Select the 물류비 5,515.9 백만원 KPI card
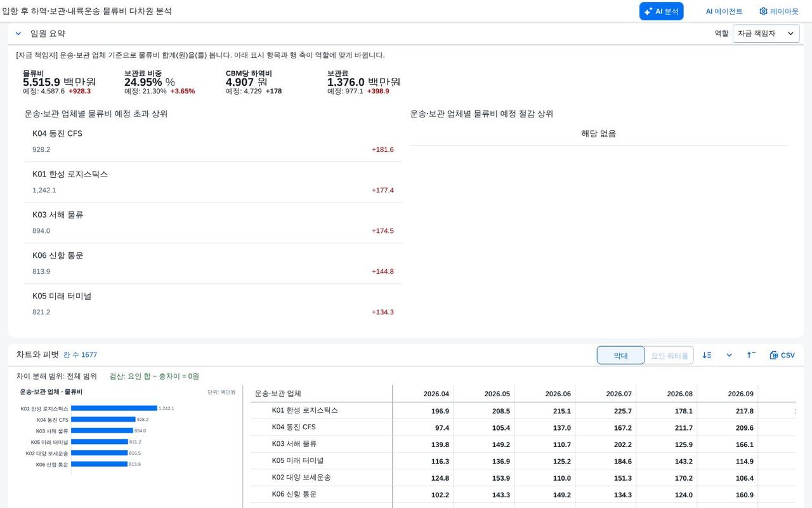The height and width of the screenshot is (508, 812). [x=60, y=83]
